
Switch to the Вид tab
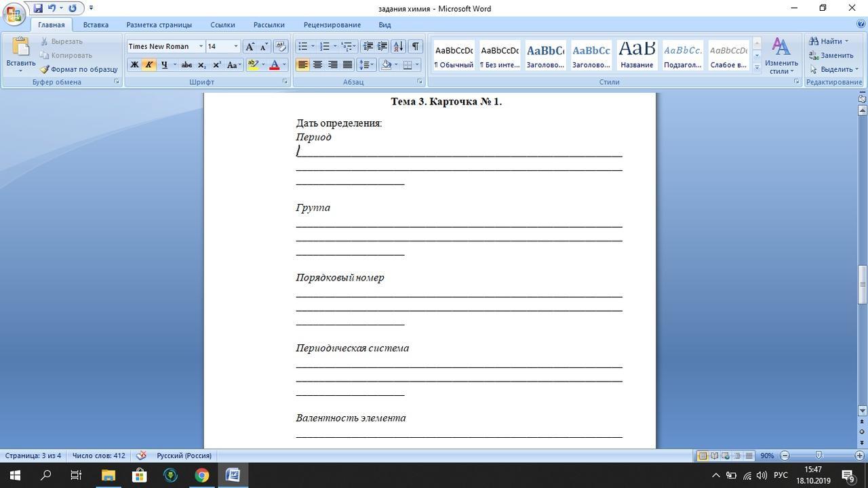click(x=384, y=24)
